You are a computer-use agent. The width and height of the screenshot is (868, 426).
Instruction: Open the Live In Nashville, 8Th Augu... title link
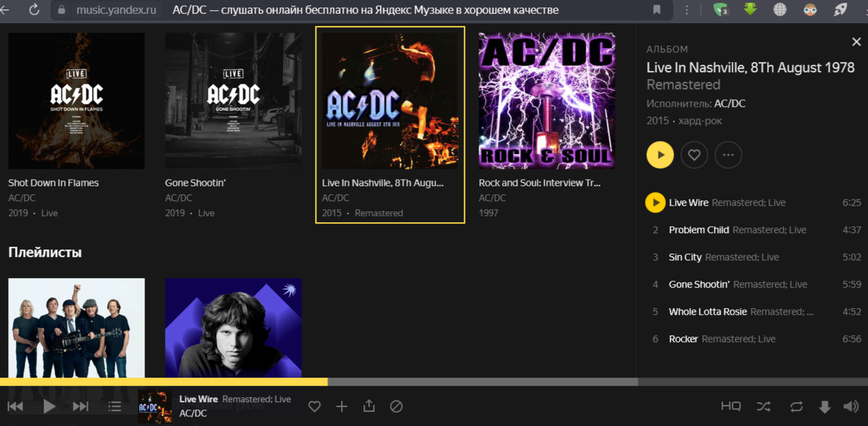383,183
